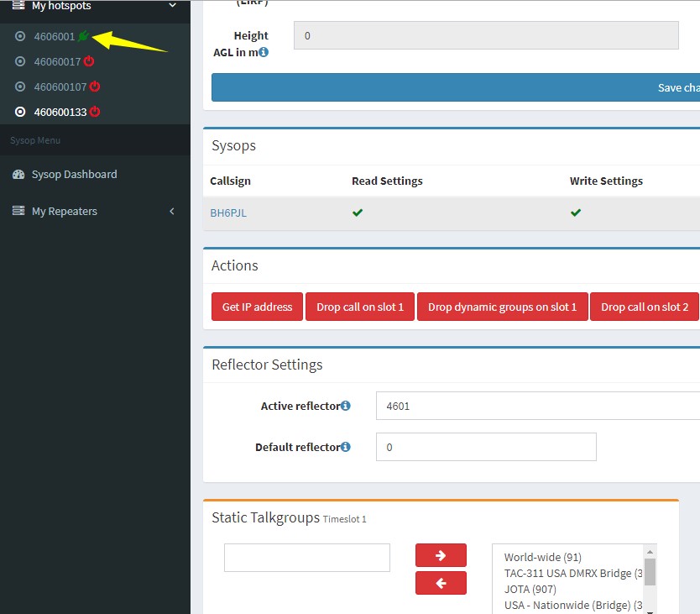Select the radio circle for hotspot 46060017

coord(21,61)
